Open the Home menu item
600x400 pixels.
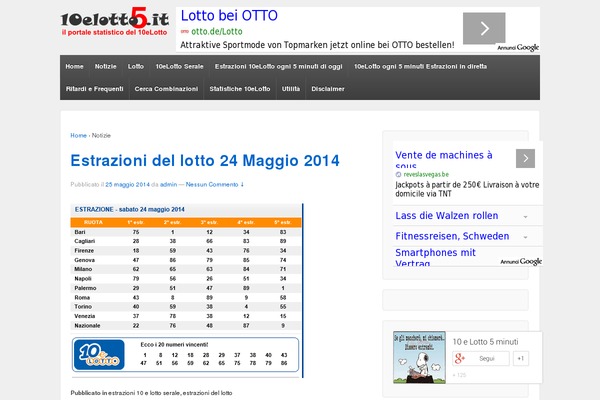(x=74, y=66)
